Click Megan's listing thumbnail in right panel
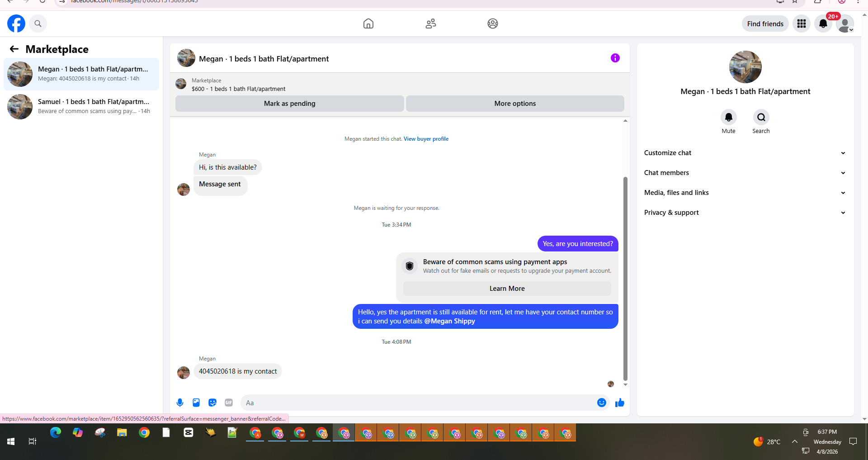The width and height of the screenshot is (868, 460). click(x=745, y=67)
